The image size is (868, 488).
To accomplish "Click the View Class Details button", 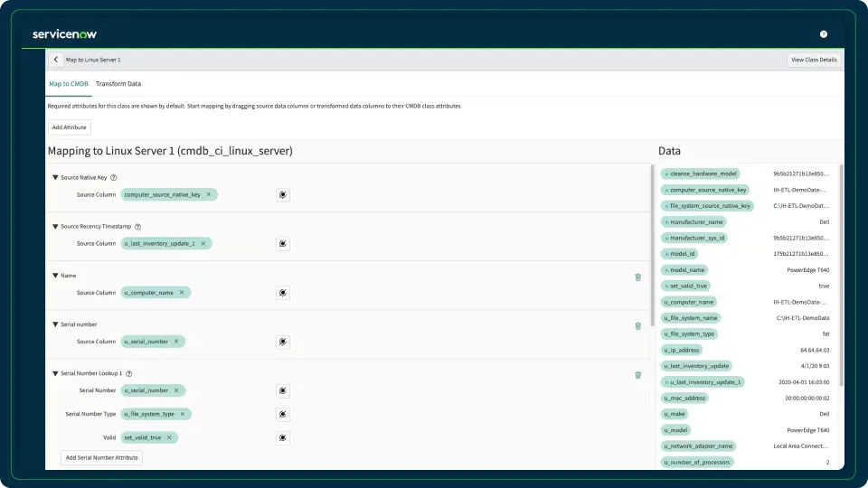I will (x=814, y=60).
